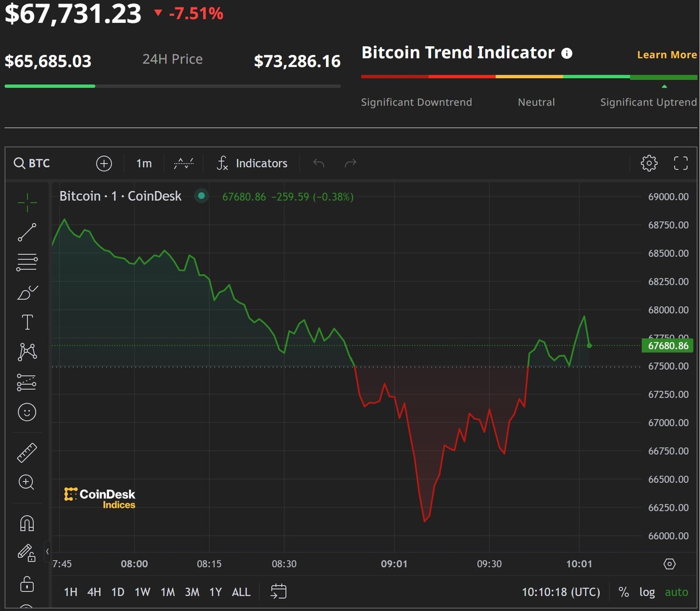This screenshot has height=611, width=700.
Task: Open the chart style candle dropdown
Action: 183,163
